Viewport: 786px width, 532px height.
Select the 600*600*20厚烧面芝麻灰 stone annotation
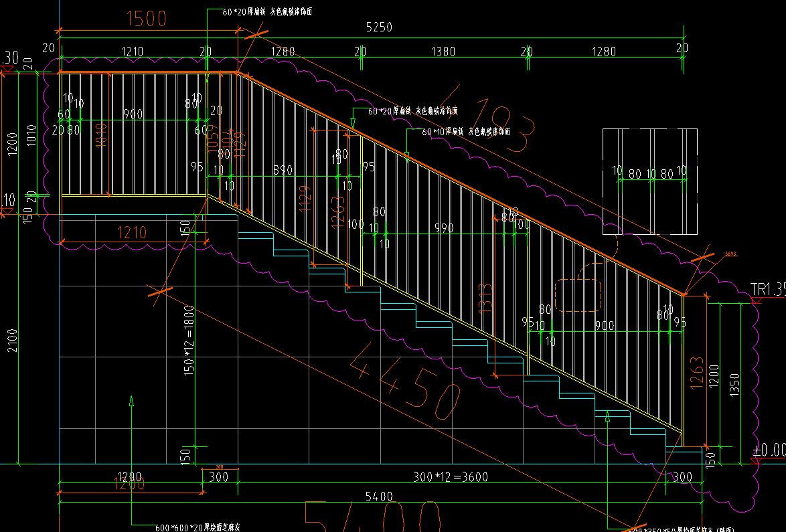[198, 527]
